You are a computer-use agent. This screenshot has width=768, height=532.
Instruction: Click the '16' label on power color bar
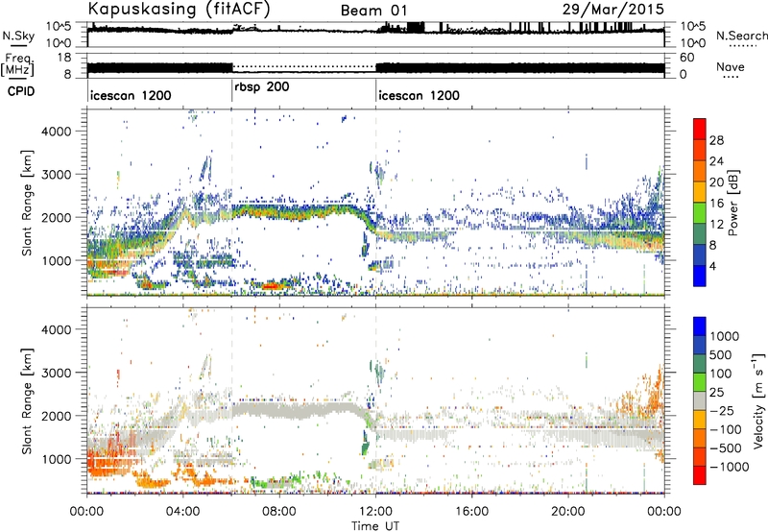coord(716,204)
